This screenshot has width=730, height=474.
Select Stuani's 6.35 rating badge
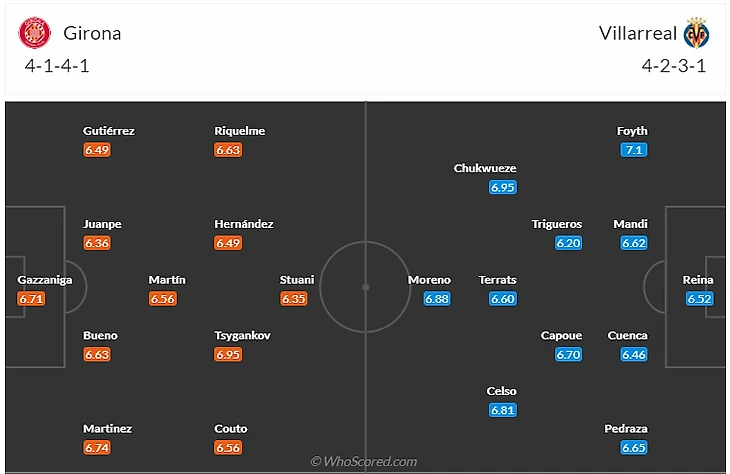tap(294, 299)
